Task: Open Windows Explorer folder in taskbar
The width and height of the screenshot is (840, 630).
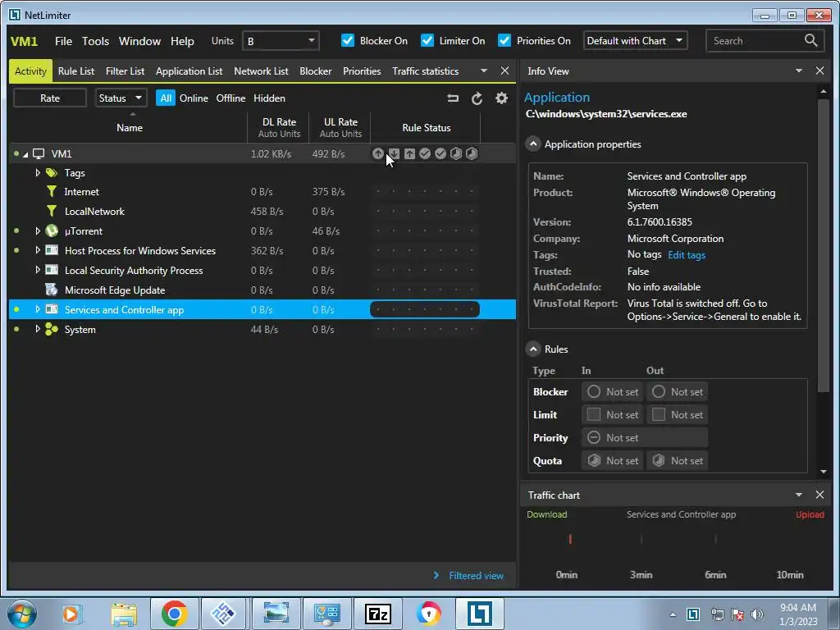Action: coord(124,614)
